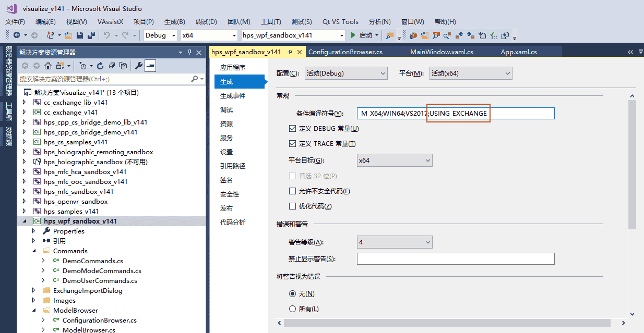The height and width of the screenshot is (333, 644).
Task: Click the Save All multi-disk icon
Action: click(91, 35)
